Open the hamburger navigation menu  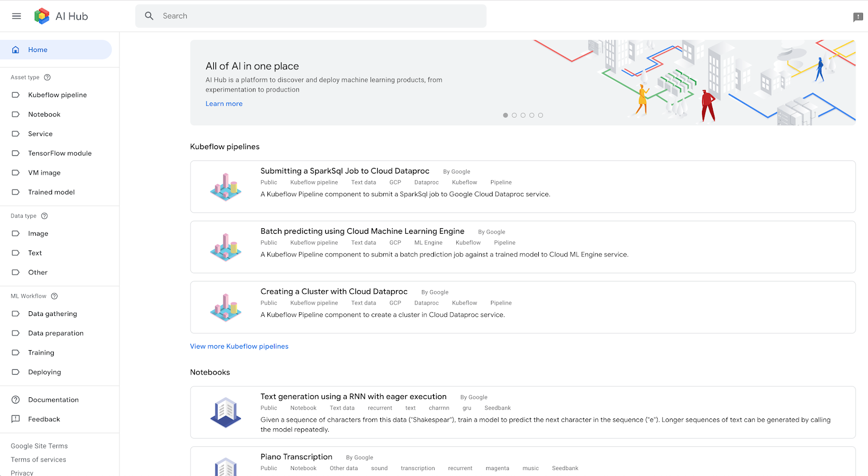tap(16, 16)
